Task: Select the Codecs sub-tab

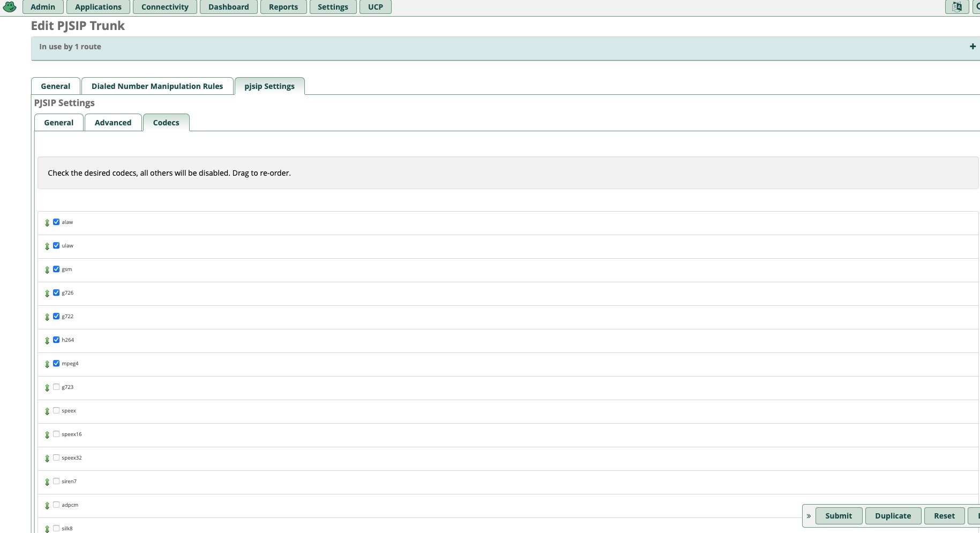Action: (x=166, y=123)
